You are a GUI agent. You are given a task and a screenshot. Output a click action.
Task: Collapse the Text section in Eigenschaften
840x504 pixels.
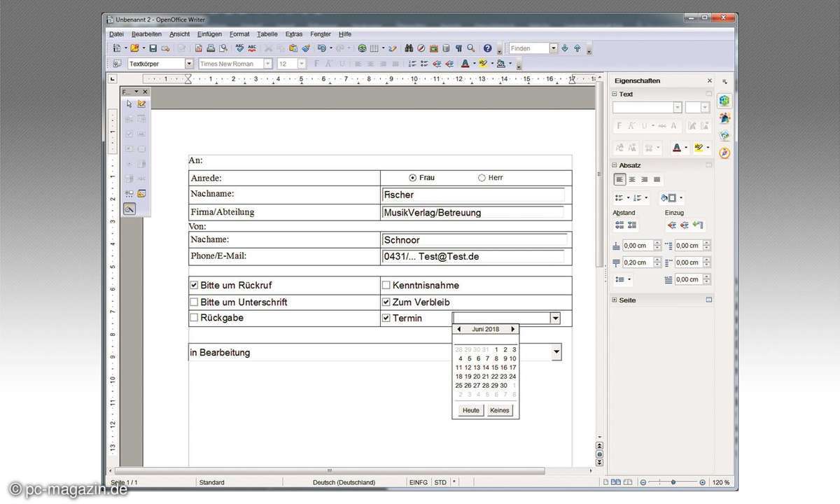615,94
